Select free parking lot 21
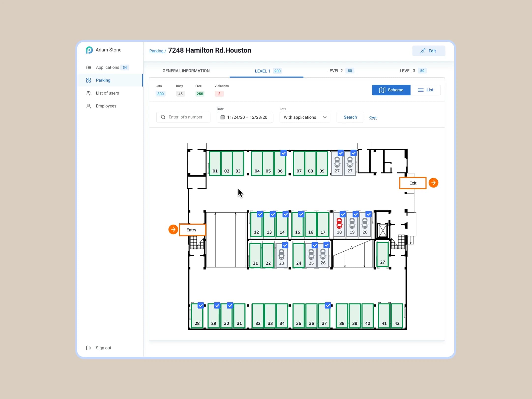This screenshot has height=399, width=532. (x=255, y=256)
